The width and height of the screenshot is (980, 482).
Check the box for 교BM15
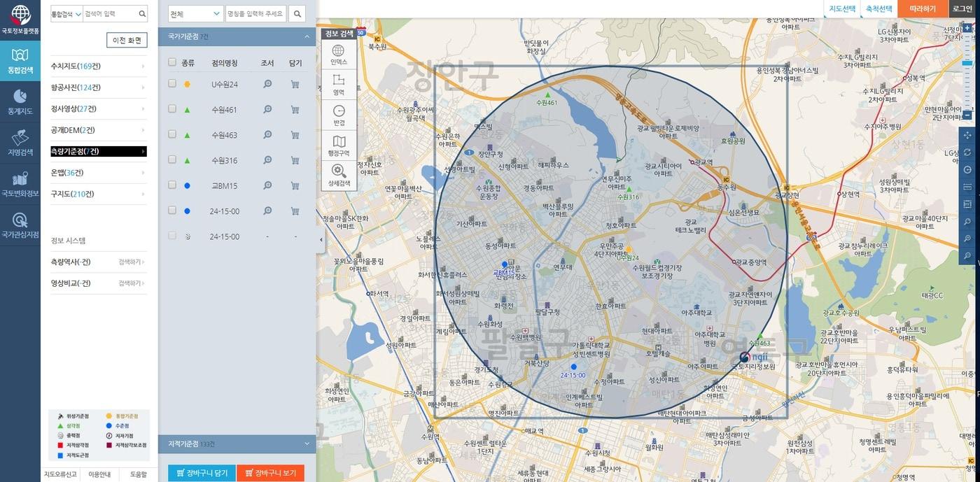tap(172, 185)
